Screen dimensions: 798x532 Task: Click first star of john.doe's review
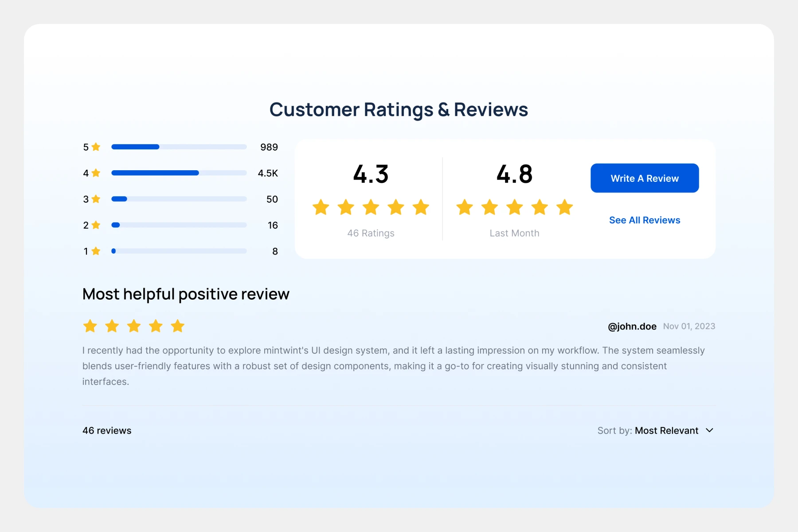[x=90, y=326]
